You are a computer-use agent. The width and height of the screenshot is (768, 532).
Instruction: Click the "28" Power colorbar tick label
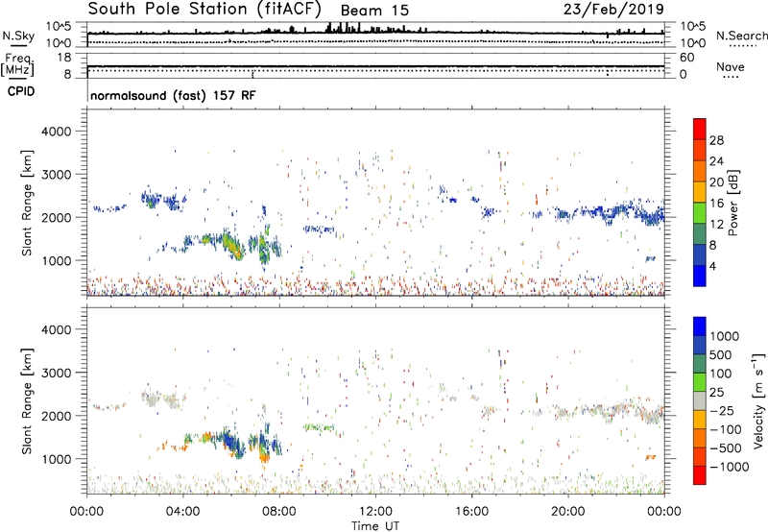(x=716, y=140)
